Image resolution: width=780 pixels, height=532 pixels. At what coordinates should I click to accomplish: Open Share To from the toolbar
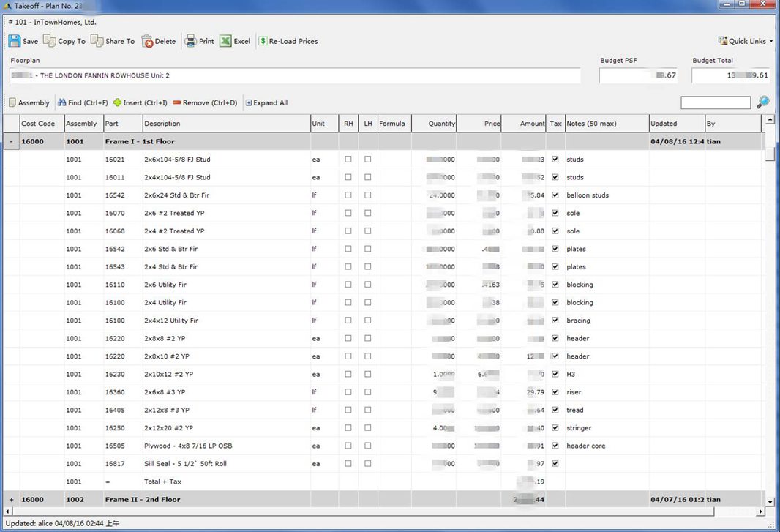(97, 41)
